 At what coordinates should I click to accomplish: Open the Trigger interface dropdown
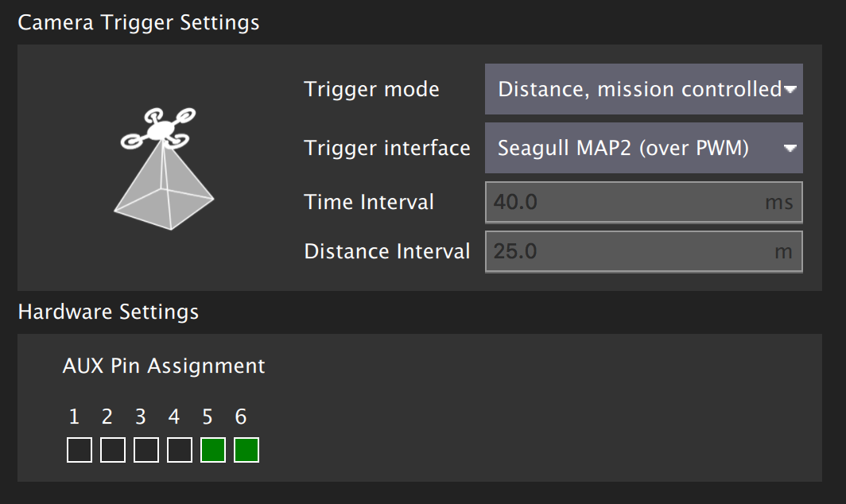click(642, 148)
